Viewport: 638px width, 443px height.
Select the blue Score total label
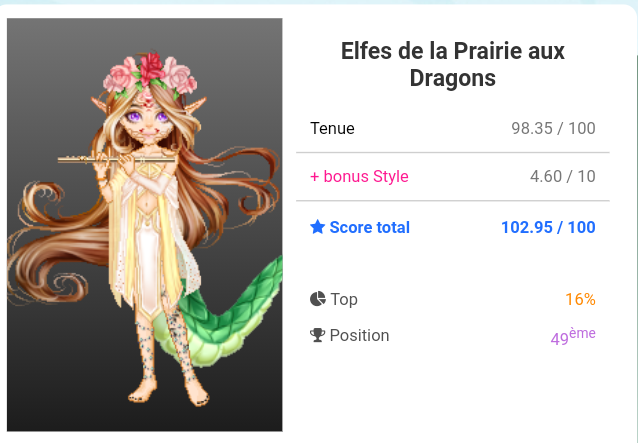(x=369, y=227)
